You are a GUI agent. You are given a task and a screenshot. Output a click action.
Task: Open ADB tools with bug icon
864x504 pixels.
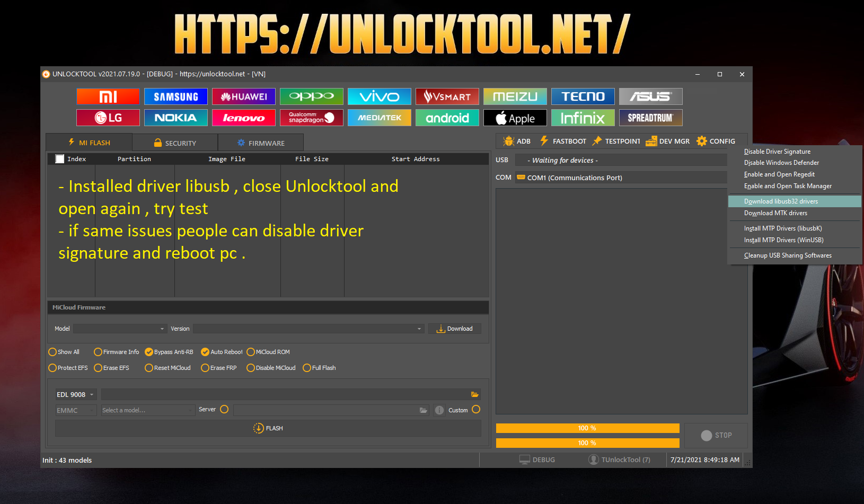point(517,141)
